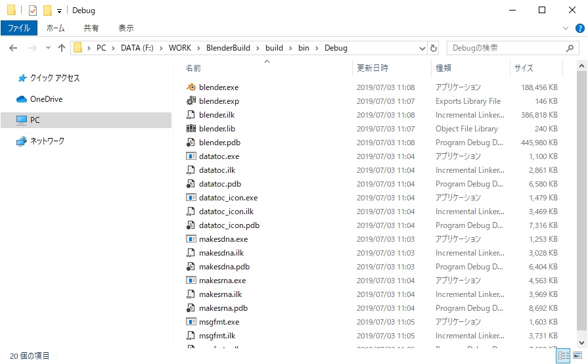
Task: Go forward with the right arrow
Action: (x=33, y=48)
